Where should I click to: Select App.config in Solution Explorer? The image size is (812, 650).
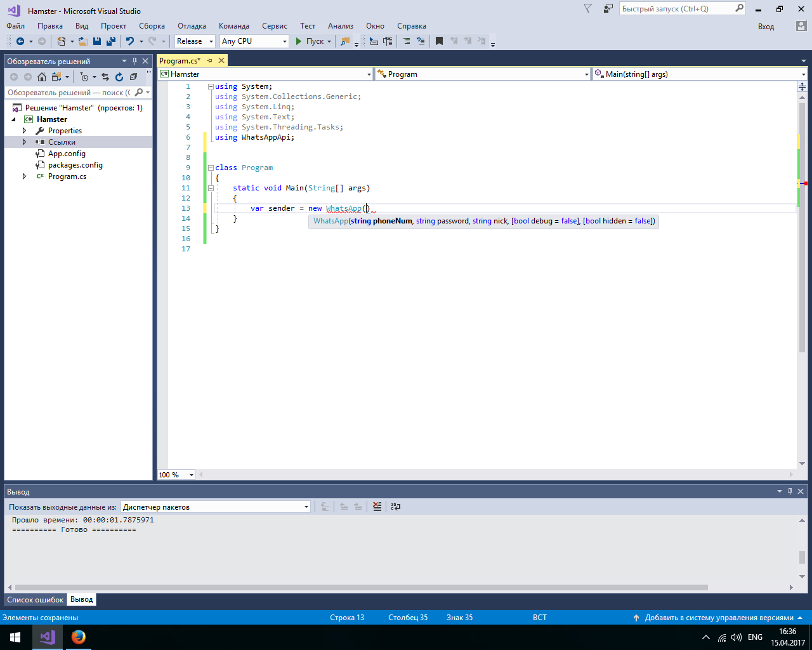click(x=67, y=154)
